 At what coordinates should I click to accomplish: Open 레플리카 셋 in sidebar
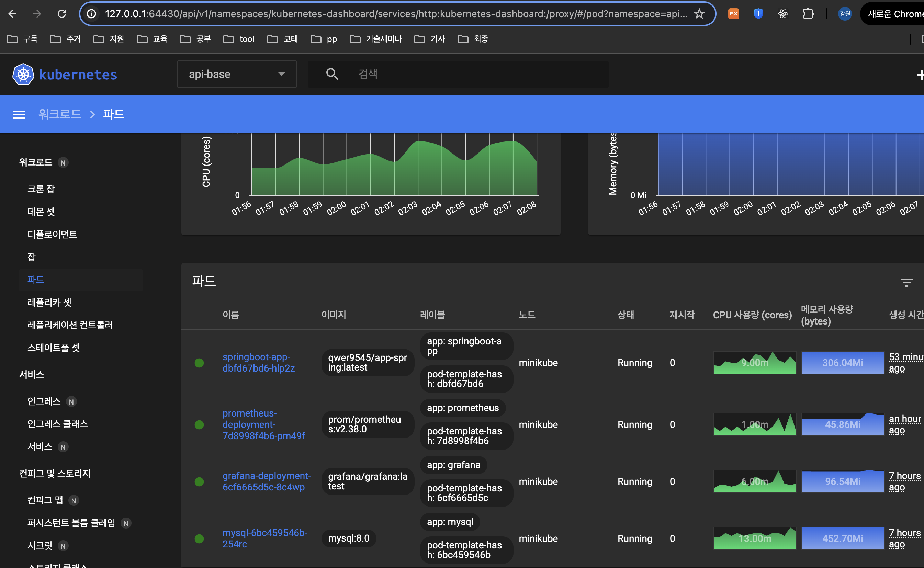[49, 303]
